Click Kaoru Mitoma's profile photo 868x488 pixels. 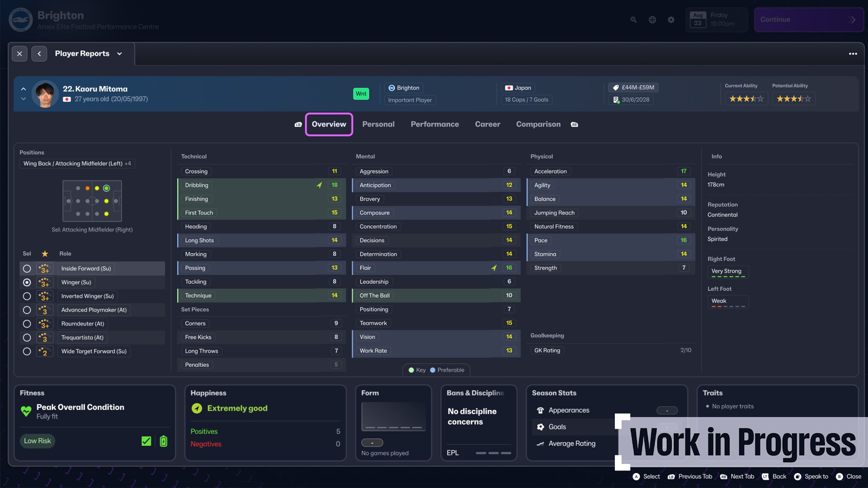pyautogui.click(x=45, y=94)
